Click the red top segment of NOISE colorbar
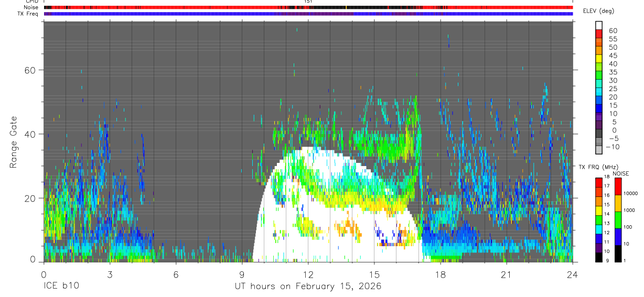The image size is (644, 297). pos(618,186)
